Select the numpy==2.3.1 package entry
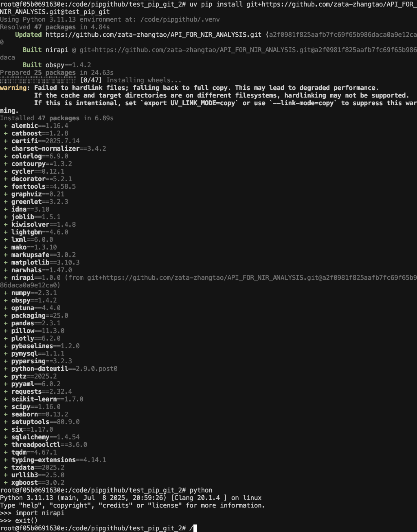417x532 pixels. click(x=34, y=293)
